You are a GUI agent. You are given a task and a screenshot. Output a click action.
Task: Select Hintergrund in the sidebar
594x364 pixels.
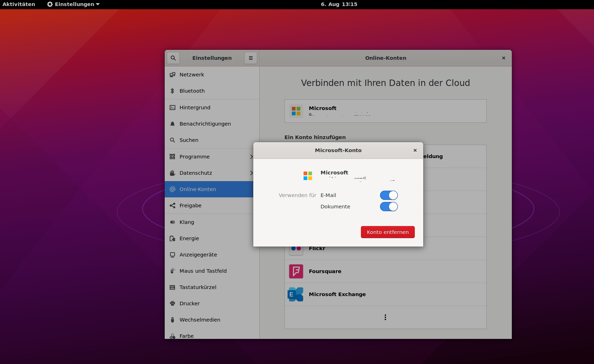[195, 108]
